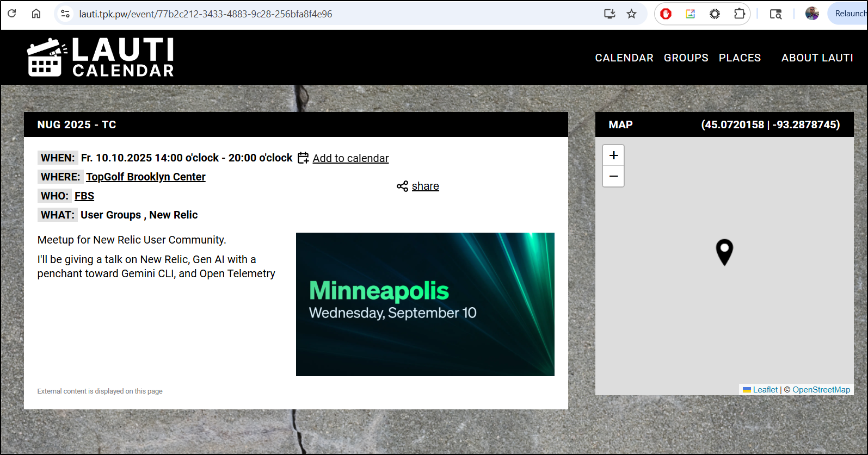Click the NUG 2025 - TC event title
The width and height of the screenshot is (868, 455).
coord(77,124)
